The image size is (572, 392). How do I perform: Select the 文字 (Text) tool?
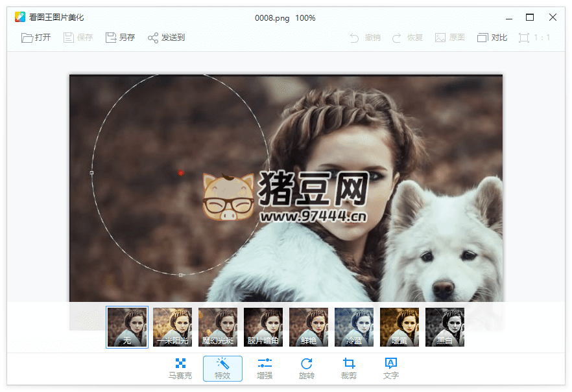[391, 368]
